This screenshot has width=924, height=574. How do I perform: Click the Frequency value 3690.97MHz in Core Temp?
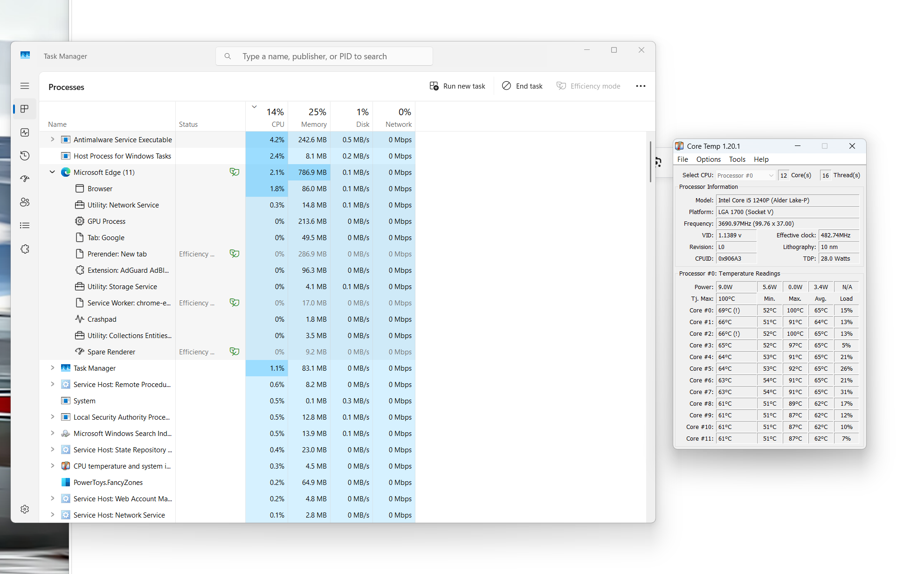click(x=787, y=224)
